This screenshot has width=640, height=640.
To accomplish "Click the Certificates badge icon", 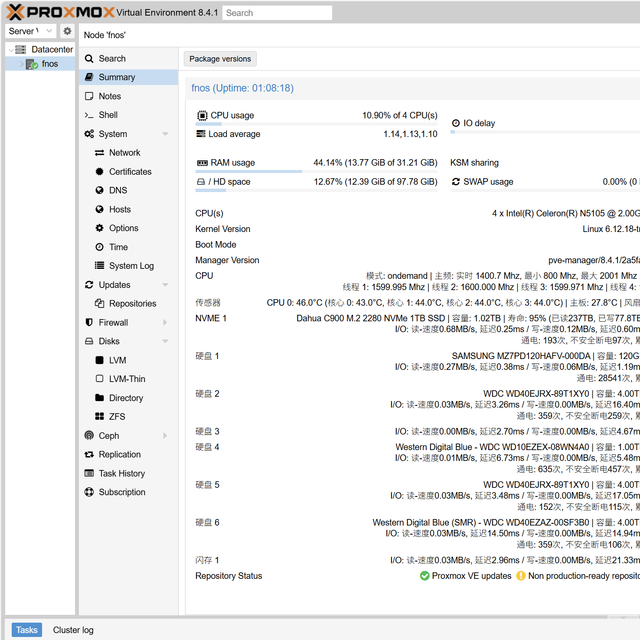I will point(99,171).
